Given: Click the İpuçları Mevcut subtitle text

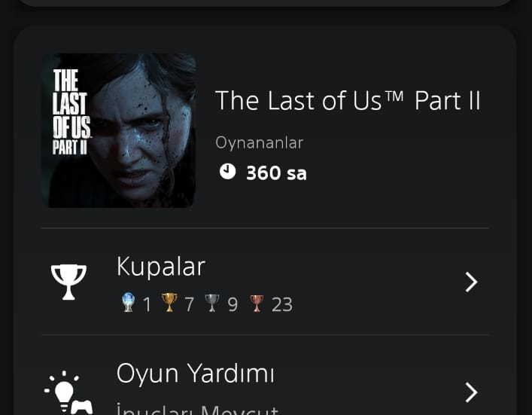Looking at the screenshot, I should coord(197,409).
